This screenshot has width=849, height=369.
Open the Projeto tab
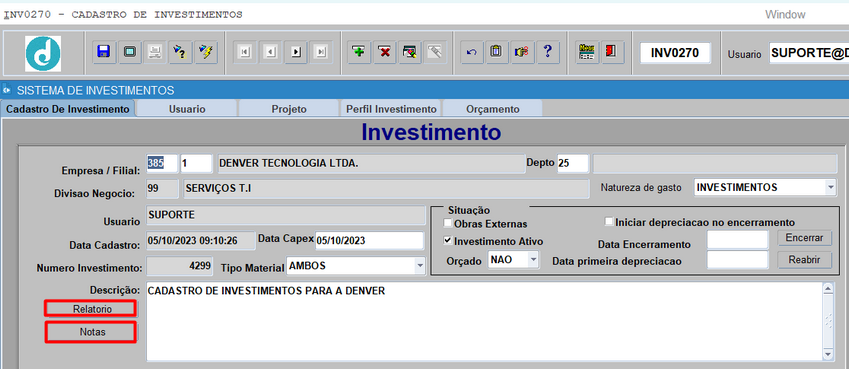tap(289, 109)
